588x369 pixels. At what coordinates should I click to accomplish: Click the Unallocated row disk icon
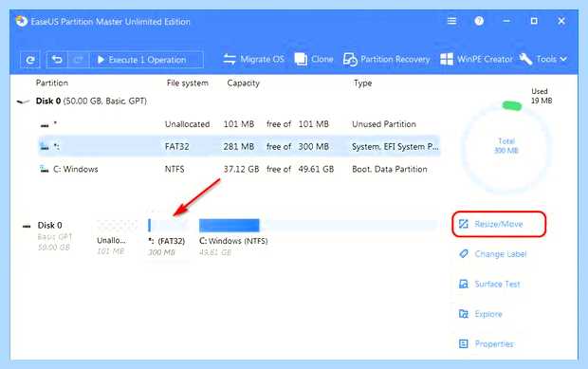(45, 125)
